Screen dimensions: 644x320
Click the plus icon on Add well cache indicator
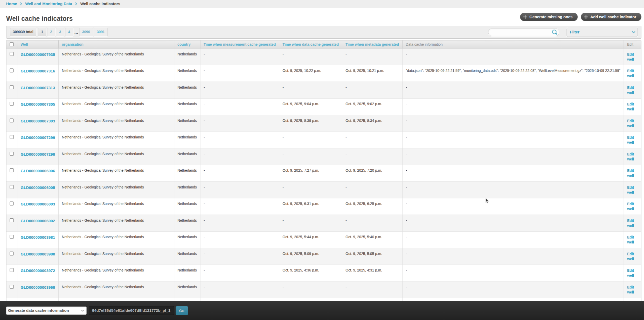586,17
